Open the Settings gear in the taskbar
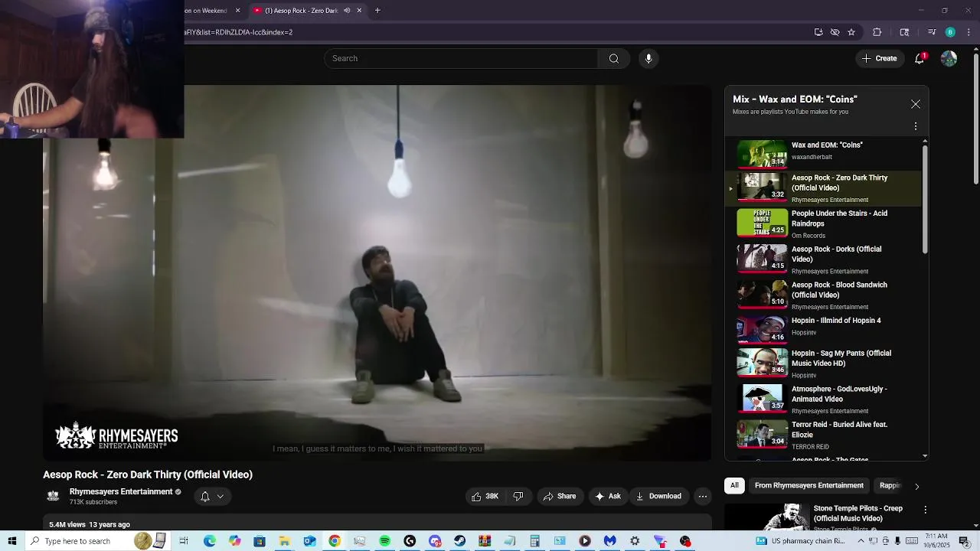980x551 pixels. coord(635,541)
